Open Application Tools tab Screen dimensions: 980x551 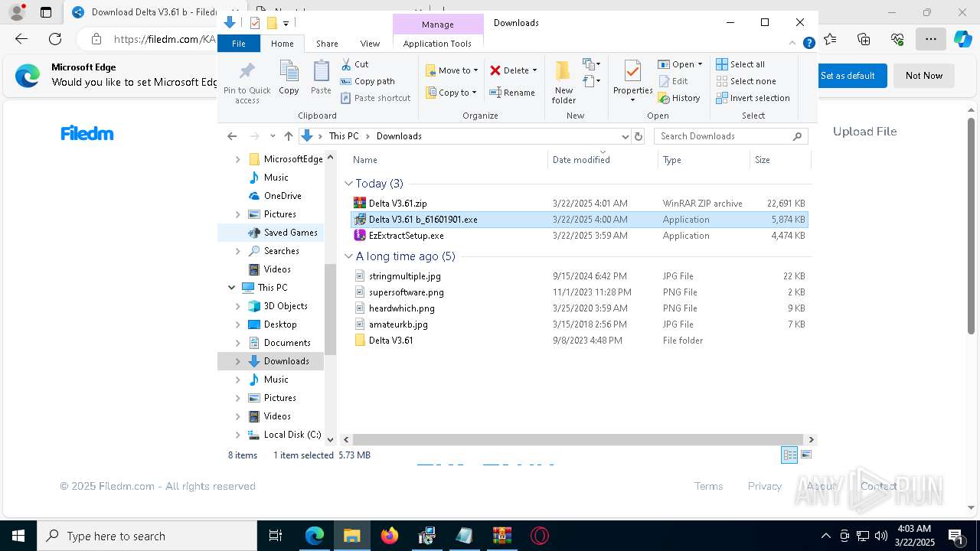coord(437,44)
